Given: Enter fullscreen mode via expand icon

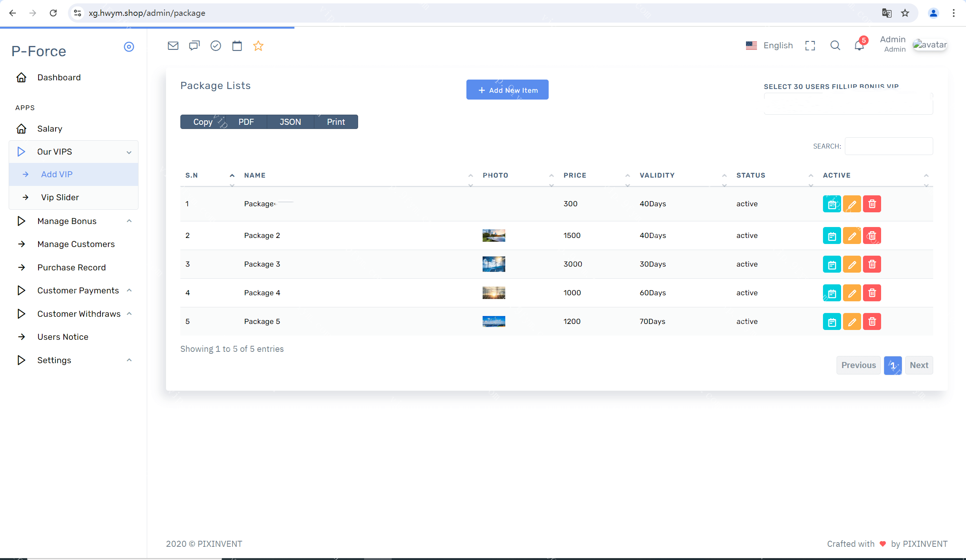Looking at the screenshot, I should click(810, 46).
